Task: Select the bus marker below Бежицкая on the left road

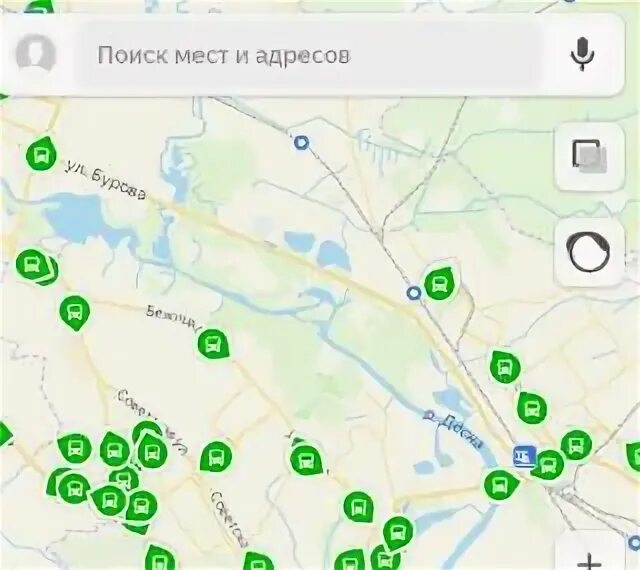Action: 75,312
